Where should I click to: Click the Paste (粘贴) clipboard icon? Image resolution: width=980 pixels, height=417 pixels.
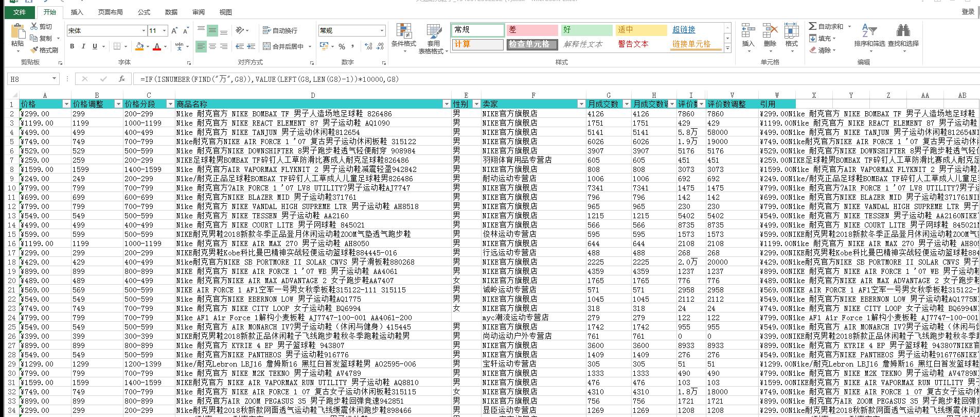pos(17,32)
